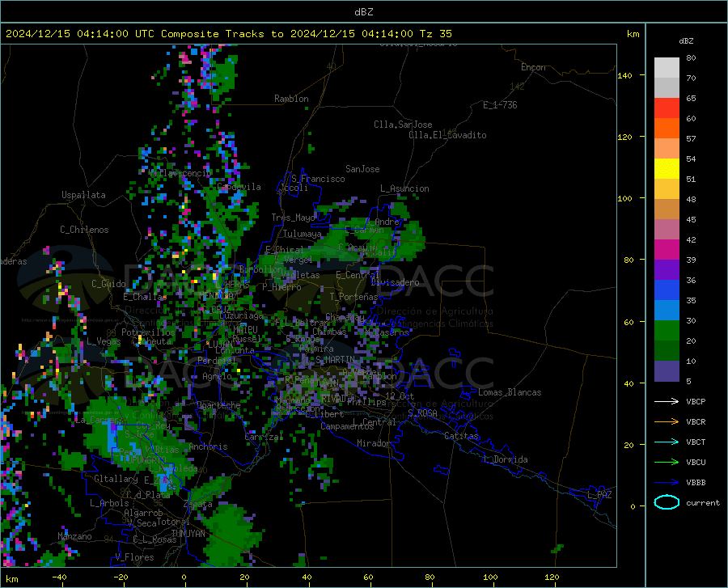
Task: Click the green VBCU arrow in the legend
Action: [667, 462]
